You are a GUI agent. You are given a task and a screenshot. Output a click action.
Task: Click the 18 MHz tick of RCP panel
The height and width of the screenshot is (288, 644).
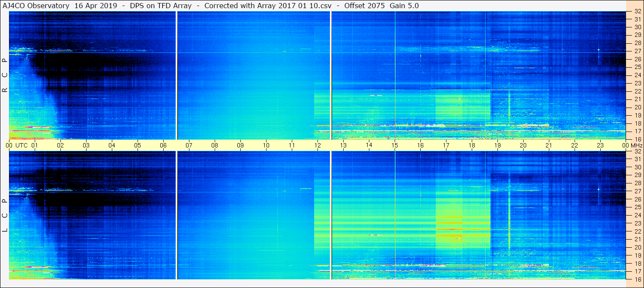638,123
